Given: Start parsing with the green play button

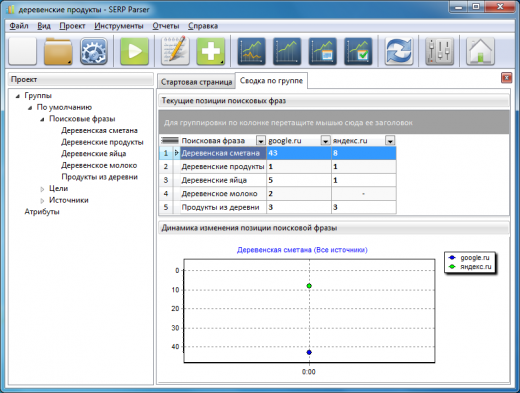Looking at the screenshot, I should tap(134, 51).
